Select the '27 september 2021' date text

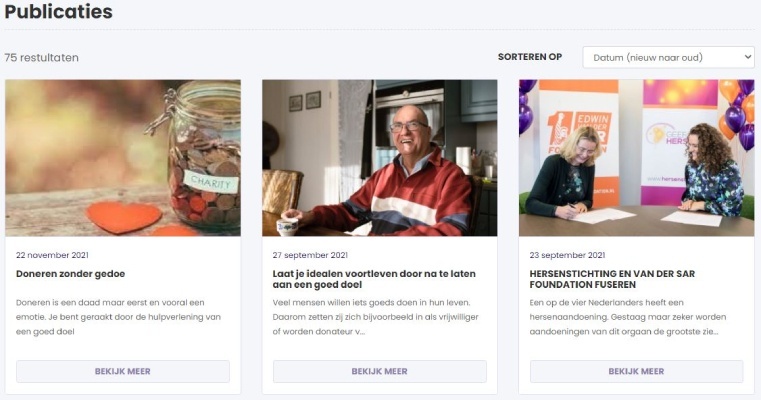coord(310,255)
